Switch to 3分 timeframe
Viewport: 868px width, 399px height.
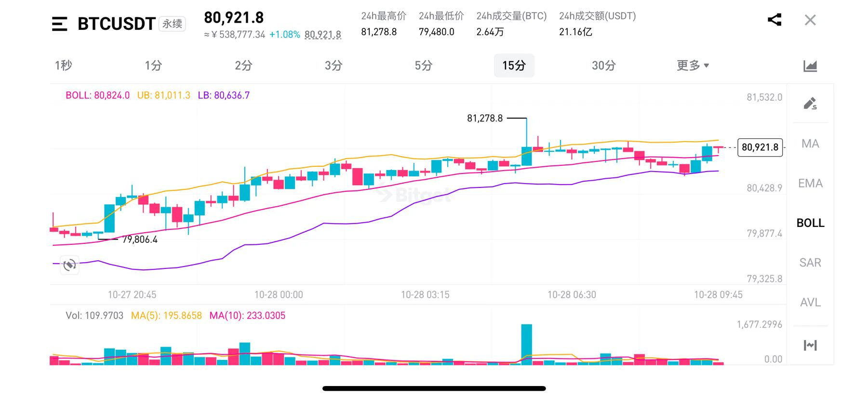pos(334,66)
